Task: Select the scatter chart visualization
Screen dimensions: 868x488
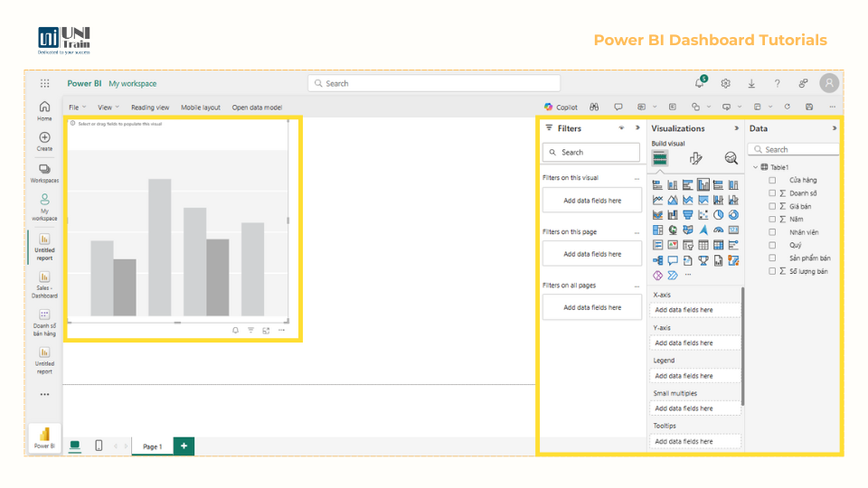Action: pyautogui.click(x=703, y=215)
